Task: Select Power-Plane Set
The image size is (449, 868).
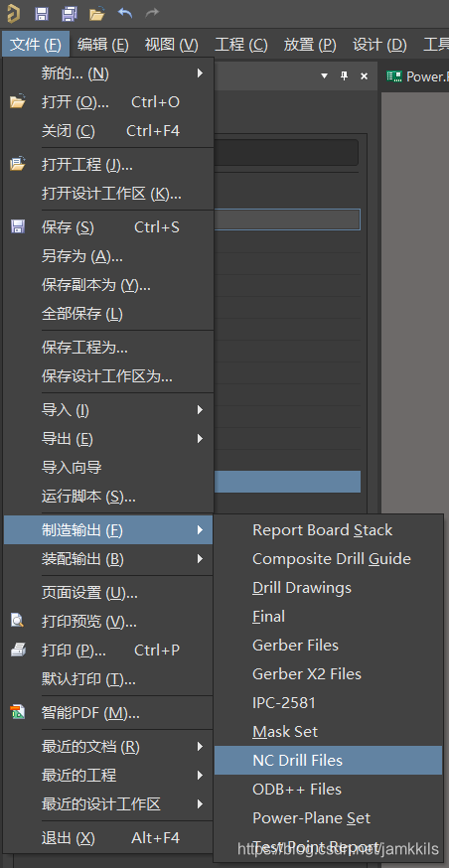Action: [x=329, y=817]
